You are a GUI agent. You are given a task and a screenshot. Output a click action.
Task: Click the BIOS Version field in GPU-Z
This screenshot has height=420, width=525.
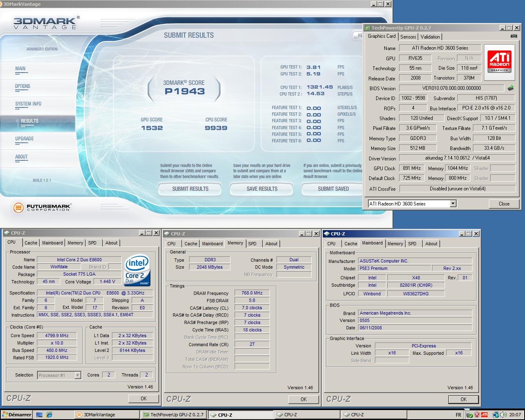[x=451, y=88]
